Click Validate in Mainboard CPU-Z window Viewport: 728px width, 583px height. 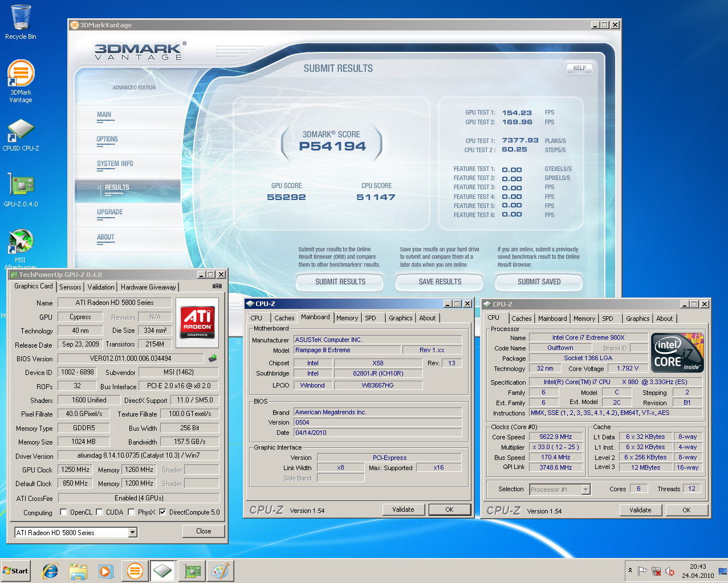[x=403, y=509]
